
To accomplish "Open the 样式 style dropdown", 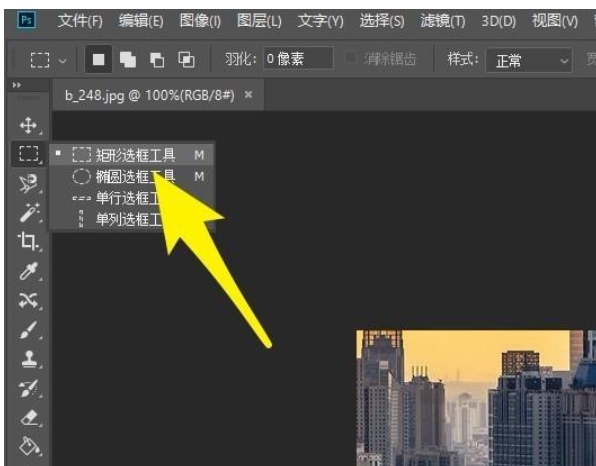I will point(529,60).
